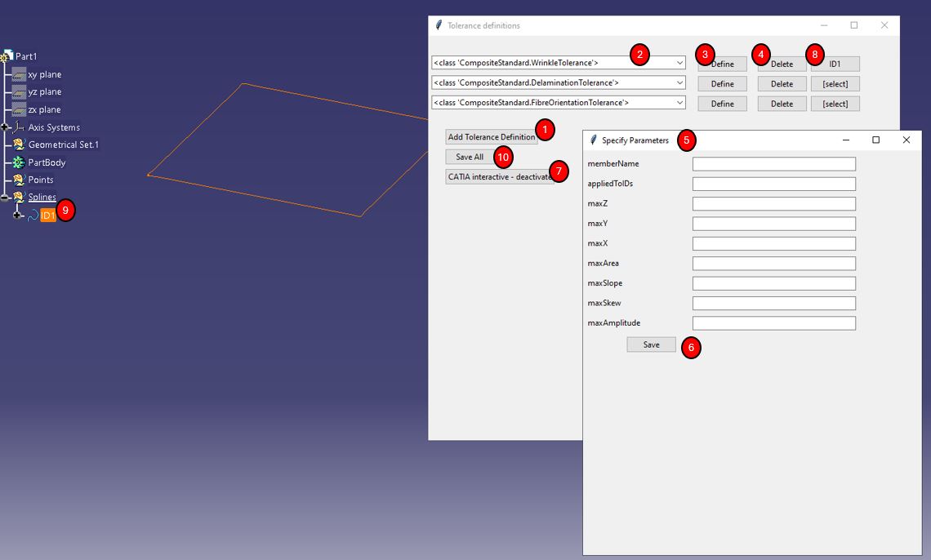Open the DelaminationTolerance class dropdown

(679, 83)
